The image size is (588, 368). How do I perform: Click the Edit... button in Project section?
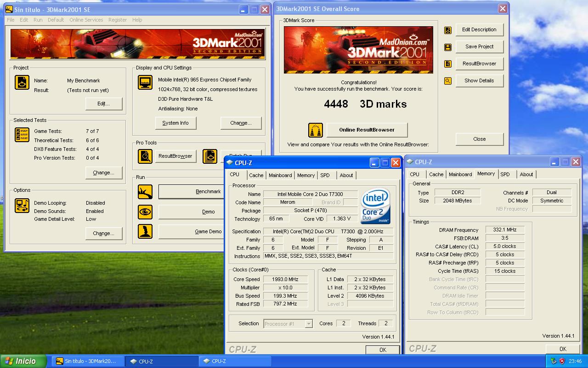pyautogui.click(x=104, y=103)
